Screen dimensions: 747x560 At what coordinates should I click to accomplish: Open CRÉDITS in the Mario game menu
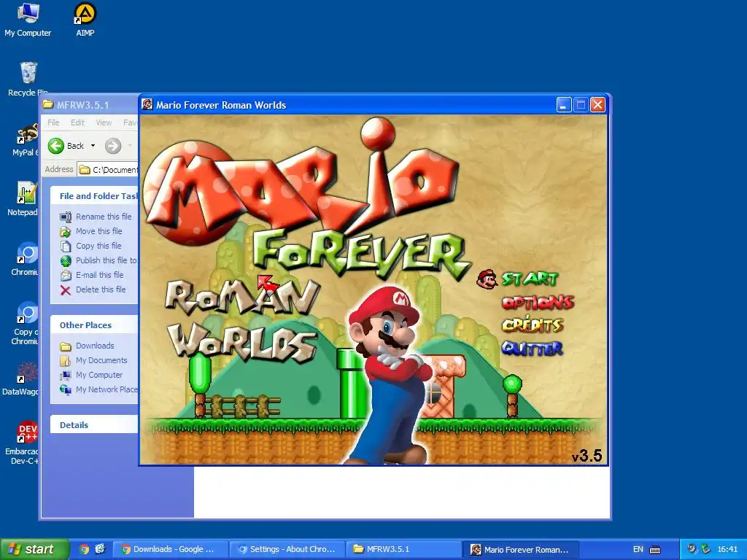click(533, 325)
